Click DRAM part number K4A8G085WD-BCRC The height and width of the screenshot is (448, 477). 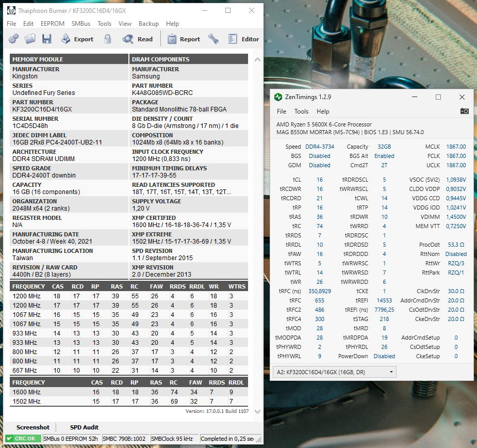(162, 93)
